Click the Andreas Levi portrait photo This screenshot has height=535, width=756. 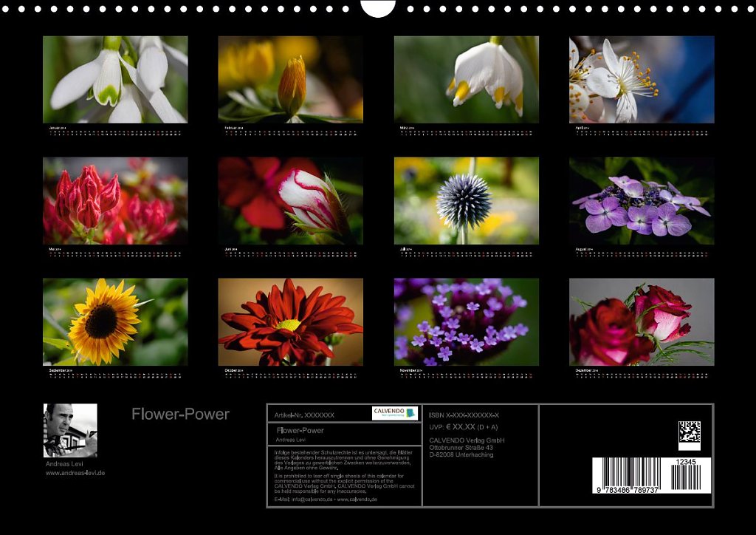(x=70, y=430)
